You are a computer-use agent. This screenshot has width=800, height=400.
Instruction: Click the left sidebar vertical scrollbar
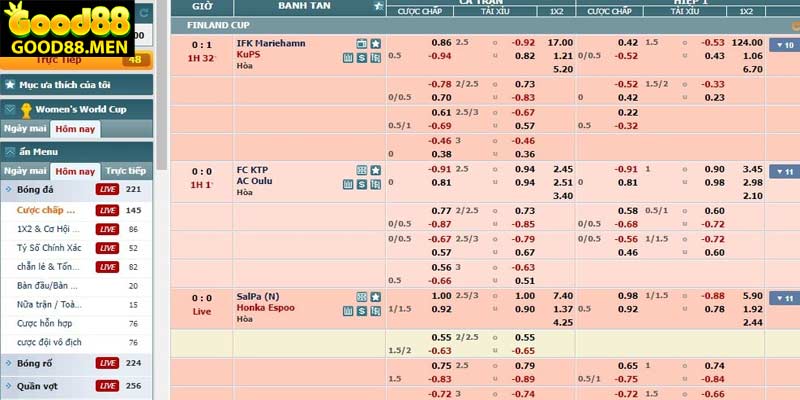(162, 84)
